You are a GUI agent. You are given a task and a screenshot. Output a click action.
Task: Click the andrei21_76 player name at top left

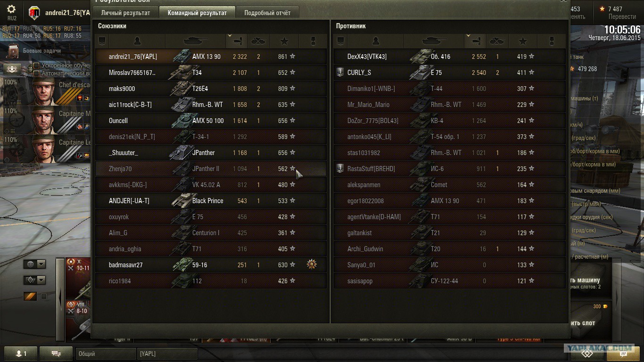(x=67, y=13)
